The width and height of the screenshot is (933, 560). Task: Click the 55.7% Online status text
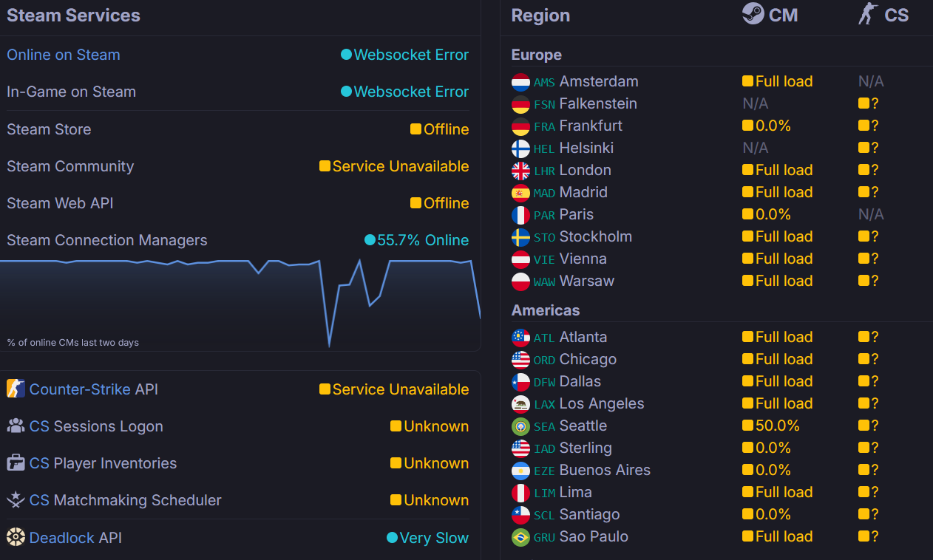click(x=422, y=240)
